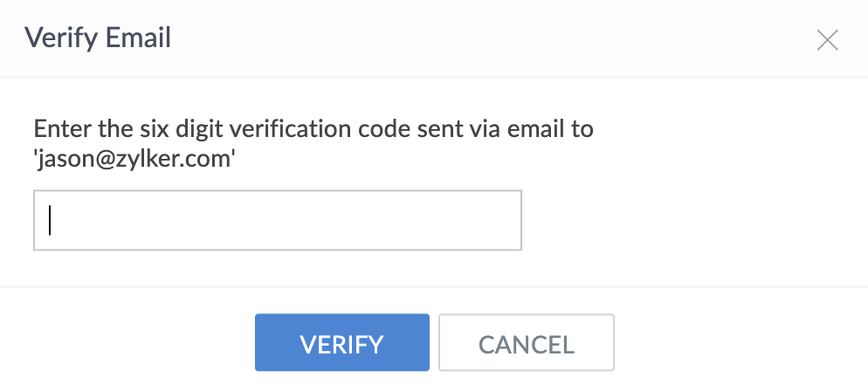This screenshot has width=868, height=391.
Task: Confirm email verification by pressing VERIFY
Action: click(341, 343)
